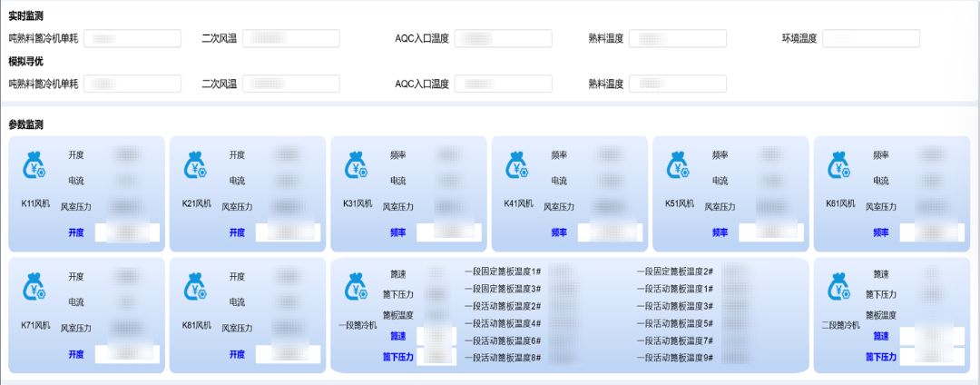Click the 二段篦冷机 money bag icon
Viewport: 980px width, 385px height.
(840, 287)
